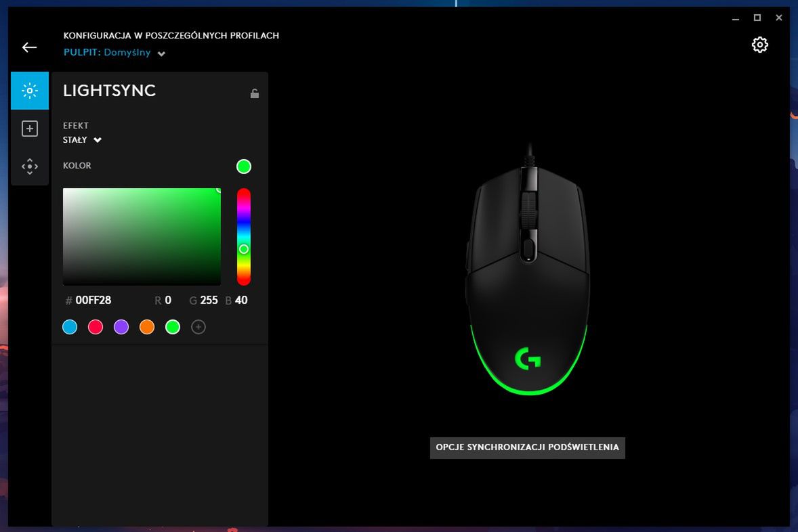Open the PULPIT: Domyślny profile dropdown

point(114,52)
